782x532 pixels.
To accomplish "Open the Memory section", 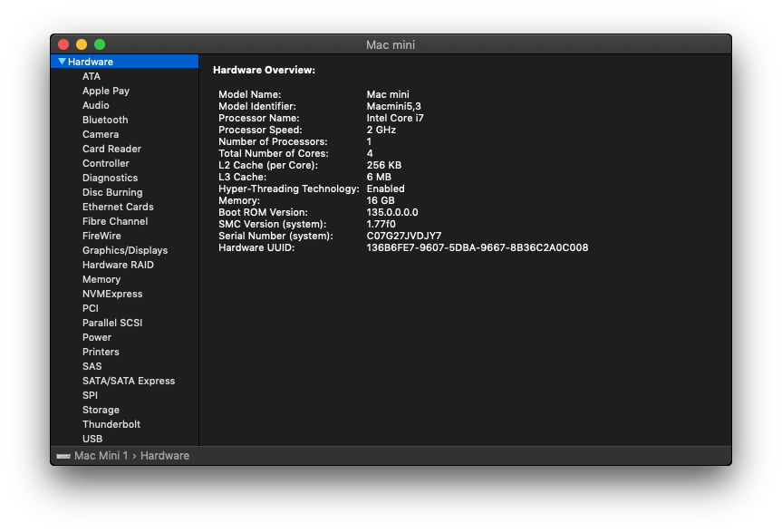I will (x=101, y=279).
